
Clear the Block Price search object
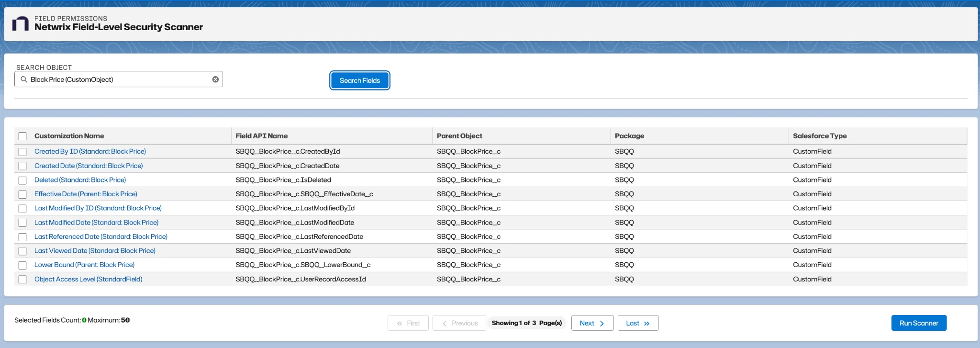tap(215, 79)
